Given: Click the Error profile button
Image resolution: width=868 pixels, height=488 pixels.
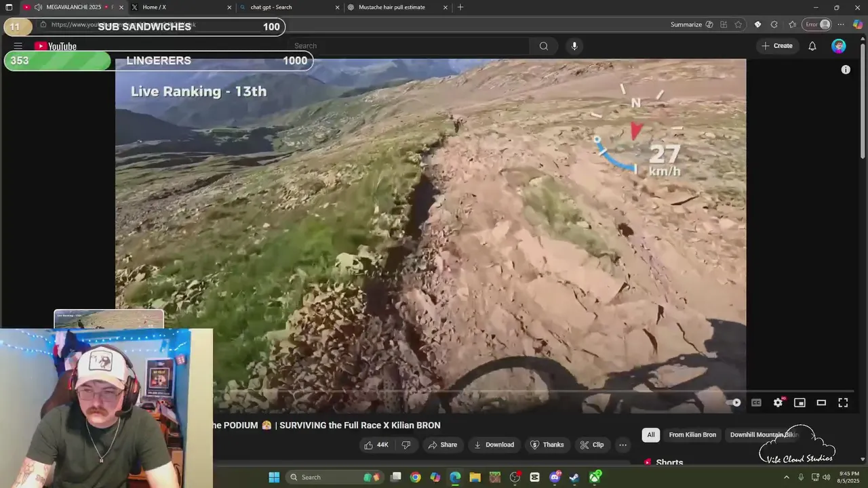Looking at the screenshot, I should coord(817,24).
